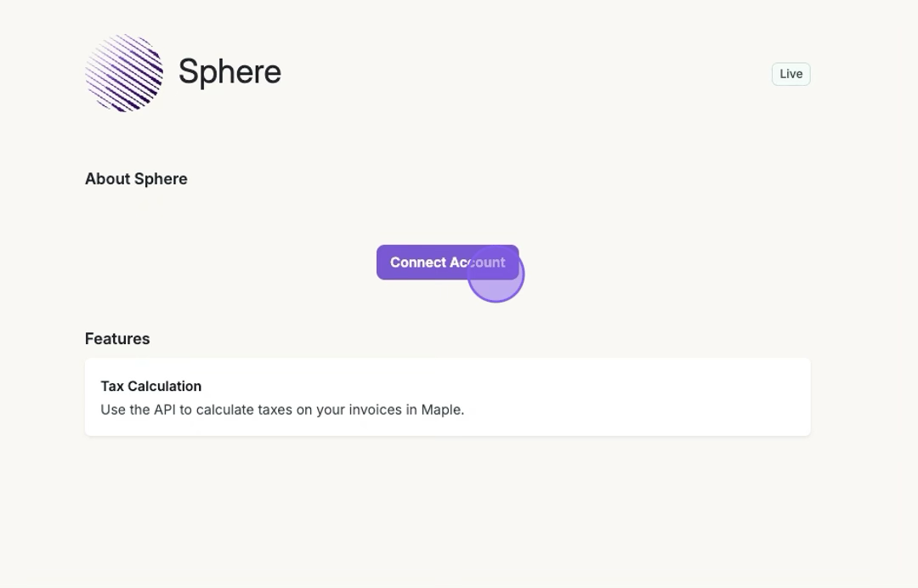The height and width of the screenshot is (588, 918).
Task: Click the word Connect on the purple button
Action: pyautogui.click(x=418, y=263)
